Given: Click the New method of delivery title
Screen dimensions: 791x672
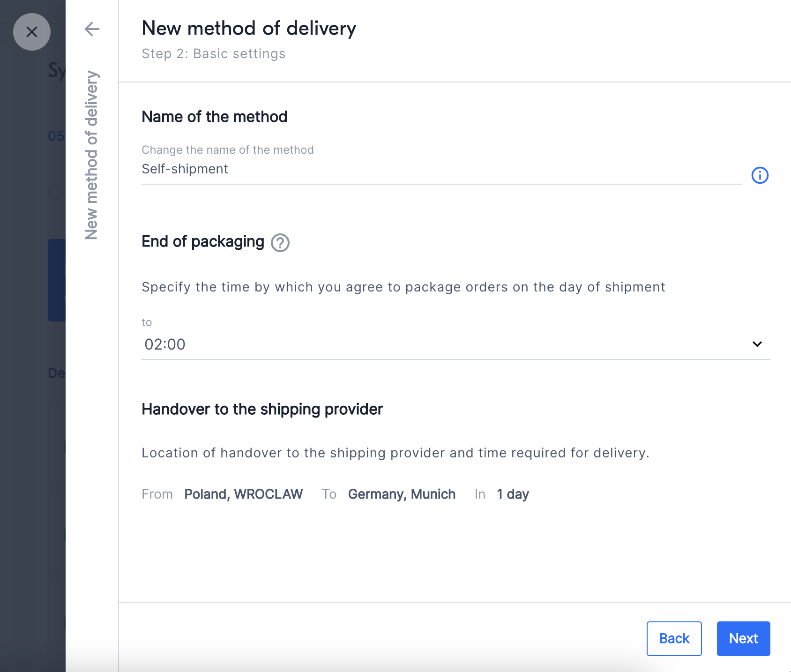Looking at the screenshot, I should pyautogui.click(x=249, y=28).
